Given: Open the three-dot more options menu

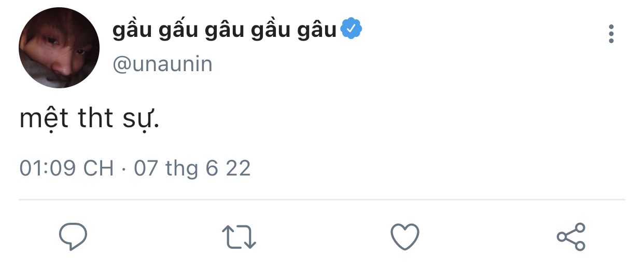Looking at the screenshot, I should (x=611, y=34).
